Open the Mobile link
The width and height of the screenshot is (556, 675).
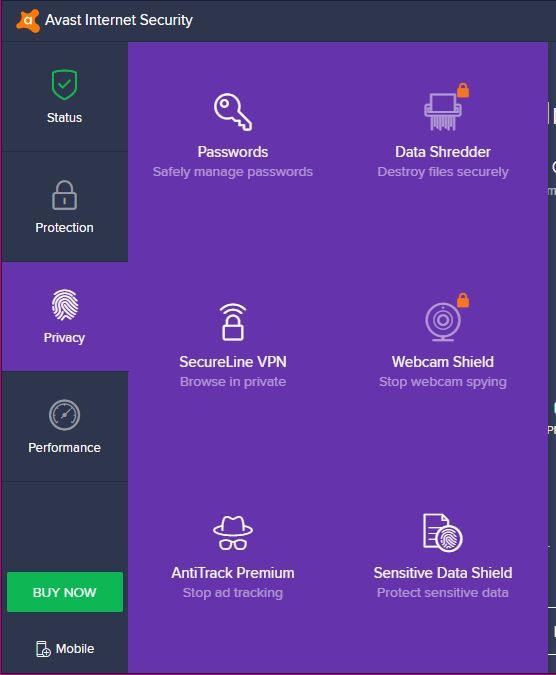[65, 648]
